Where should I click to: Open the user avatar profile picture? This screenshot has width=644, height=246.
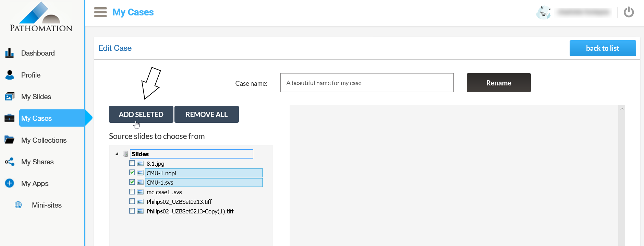pos(543,13)
